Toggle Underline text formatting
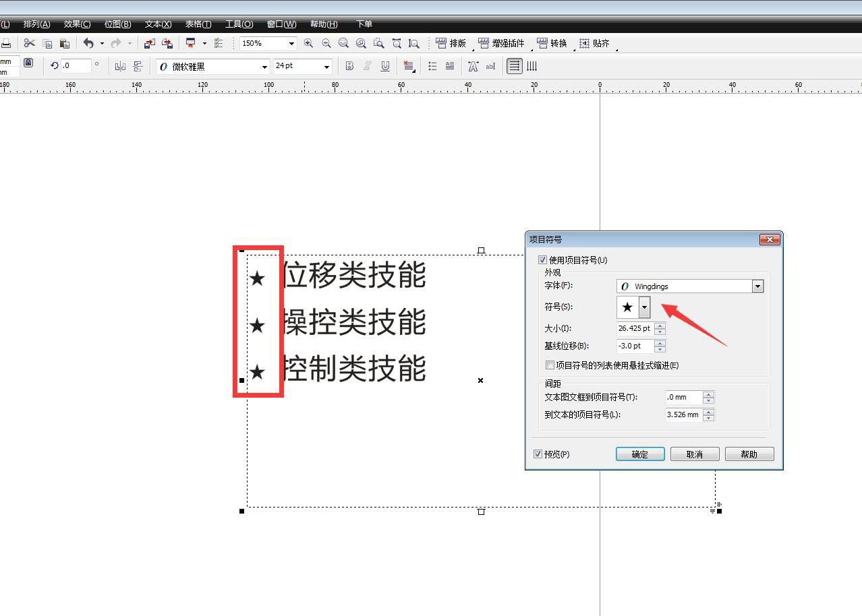The width and height of the screenshot is (862, 616). pyautogui.click(x=385, y=66)
